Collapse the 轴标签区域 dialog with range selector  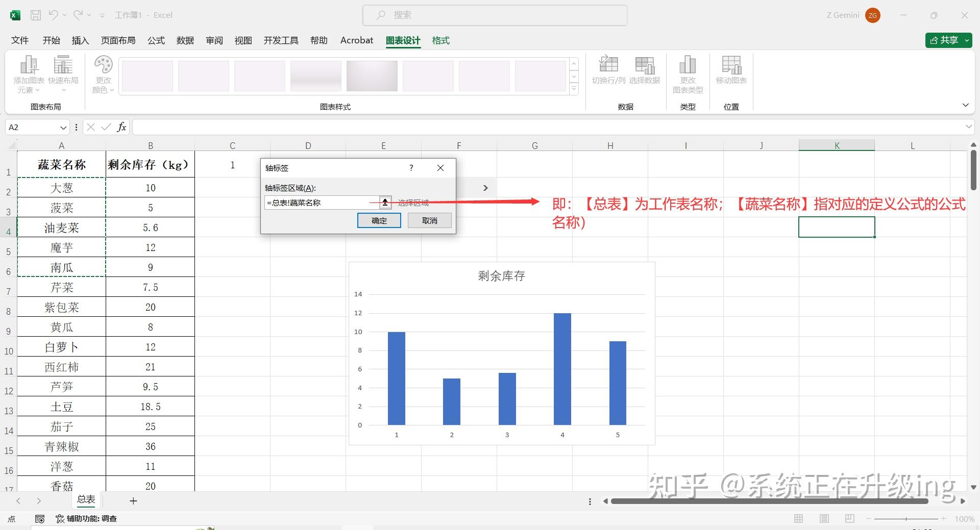[385, 203]
